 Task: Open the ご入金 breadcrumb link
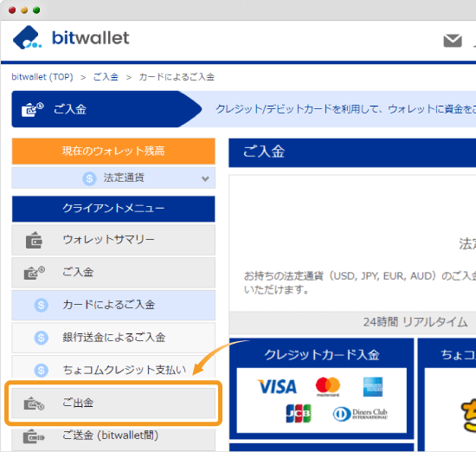click(x=106, y=77)
